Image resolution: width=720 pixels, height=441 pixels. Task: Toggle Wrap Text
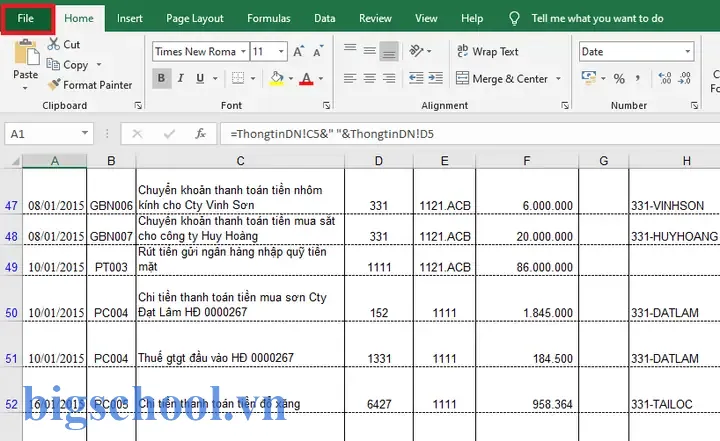pyautogui.click(x=488, y=51)
